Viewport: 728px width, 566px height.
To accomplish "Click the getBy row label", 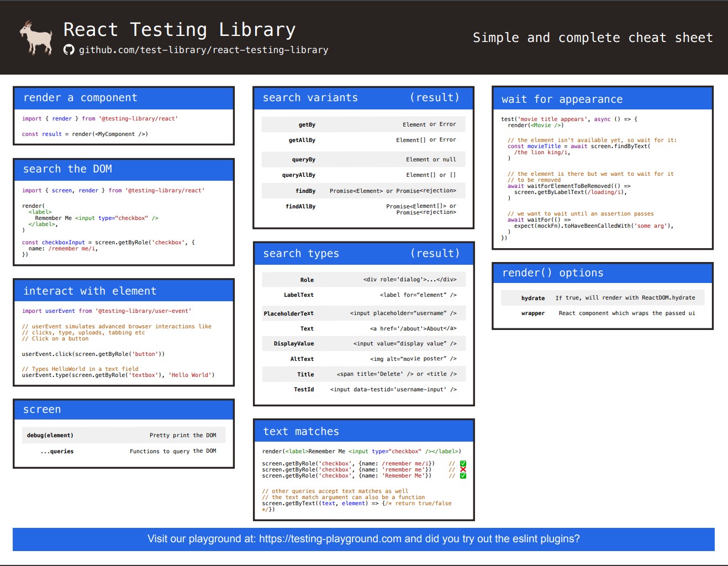I will tap(307, 125).
